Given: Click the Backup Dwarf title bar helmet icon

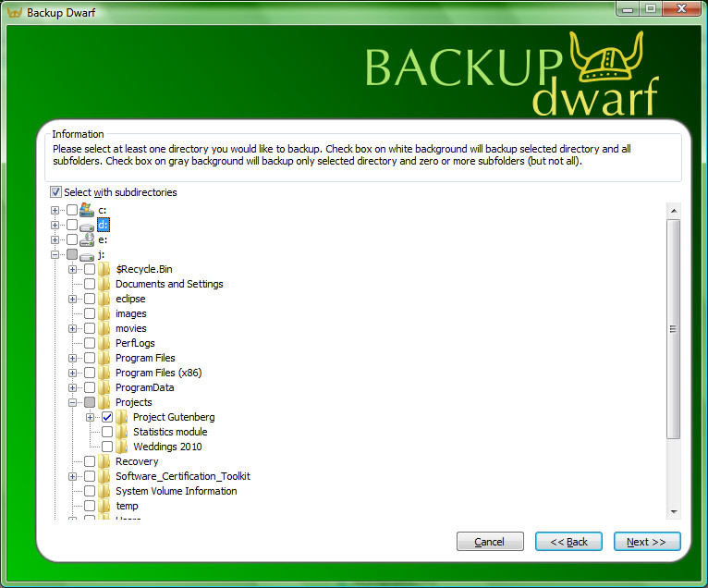Looking at the screenshot, I should coord(15,13).
